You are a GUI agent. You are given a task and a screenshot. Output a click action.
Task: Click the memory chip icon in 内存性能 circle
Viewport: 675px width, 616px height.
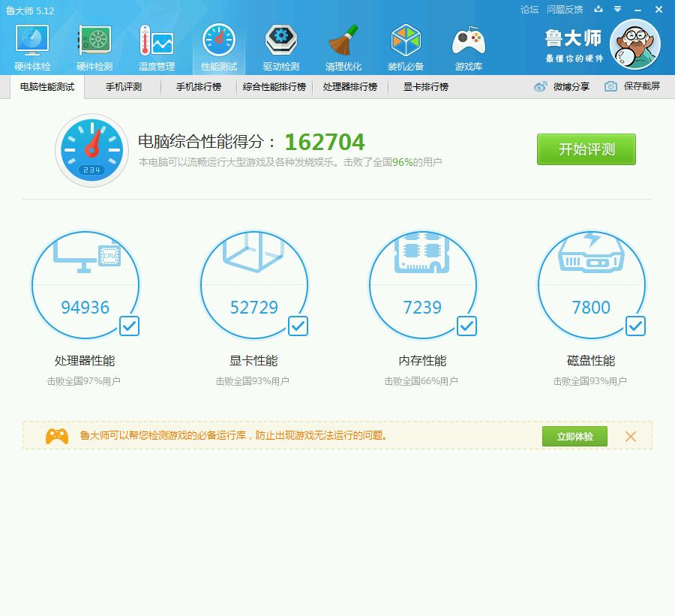(x=421, y=253)
